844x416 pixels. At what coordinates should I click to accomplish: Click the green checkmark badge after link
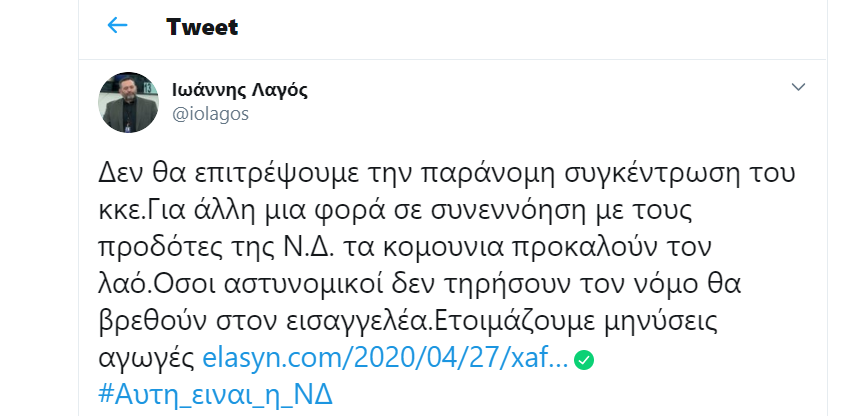click(x=584, y=361)
